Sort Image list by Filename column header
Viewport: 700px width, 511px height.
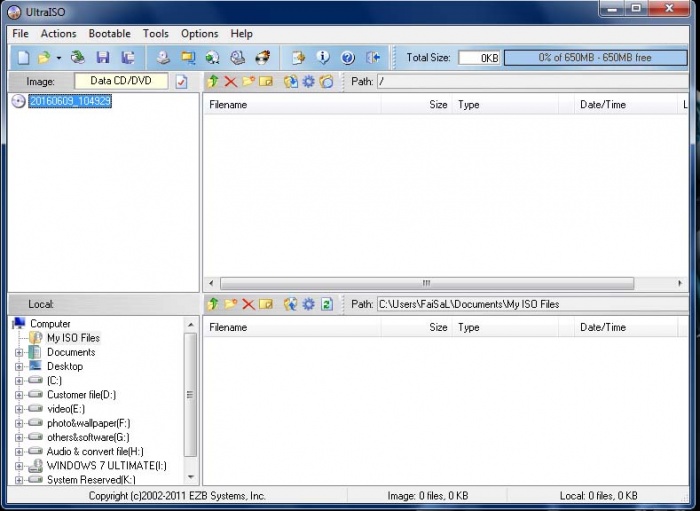(x=292, y=105)
